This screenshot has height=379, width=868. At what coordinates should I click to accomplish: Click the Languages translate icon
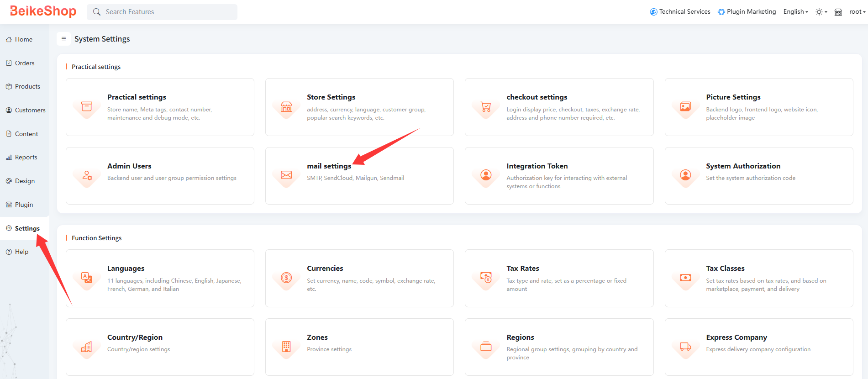click(87, 278)
